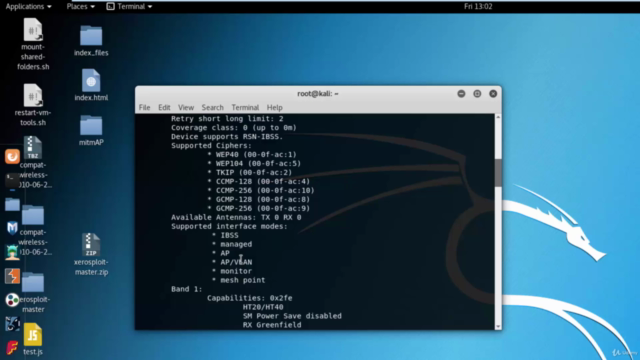Click the terminal vertical scrollbar thumb
The image size is (640, 360).
point(498,173)
